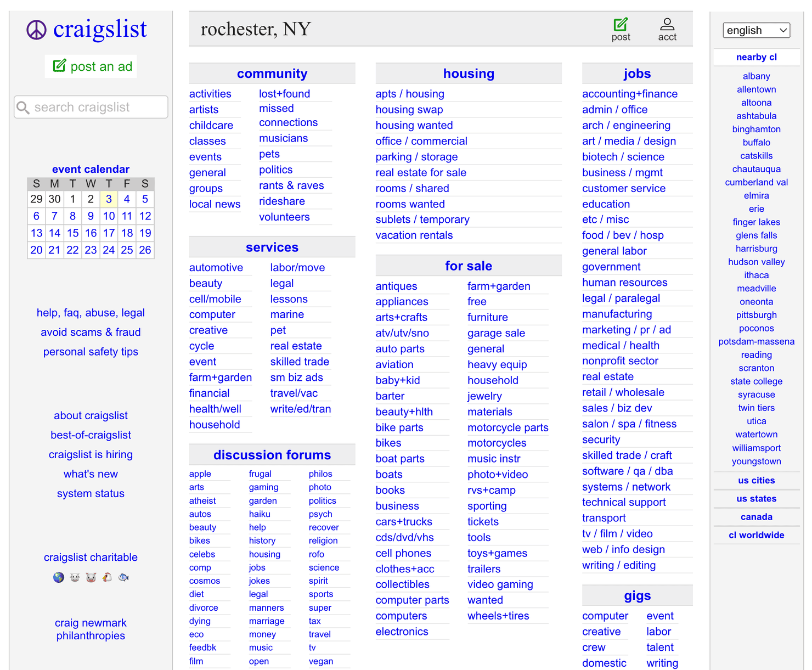
Task: Open the for sale section header
Action: (469, 266)
